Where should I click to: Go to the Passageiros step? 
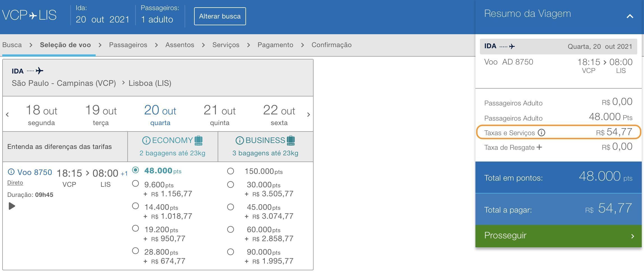point(128,45)
